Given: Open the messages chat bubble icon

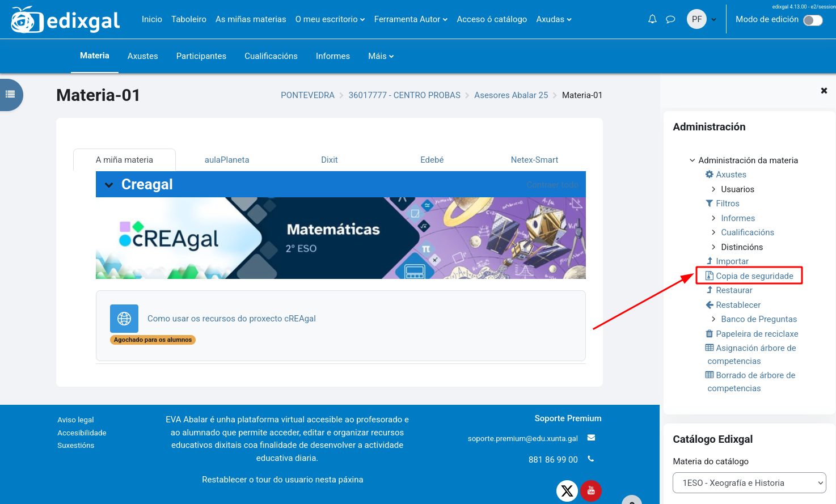Looking at the screenshot, I should point(670,19).
